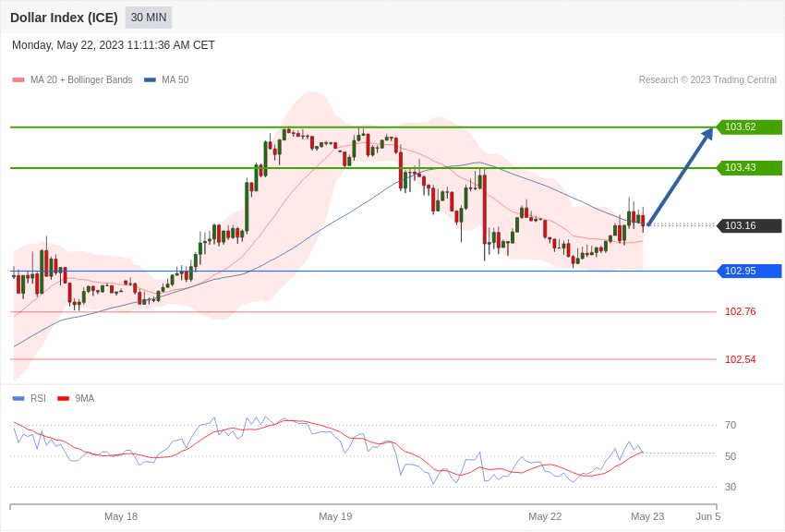
Task: Click the May 18 date axis label
Action: [x=121, y=516]
